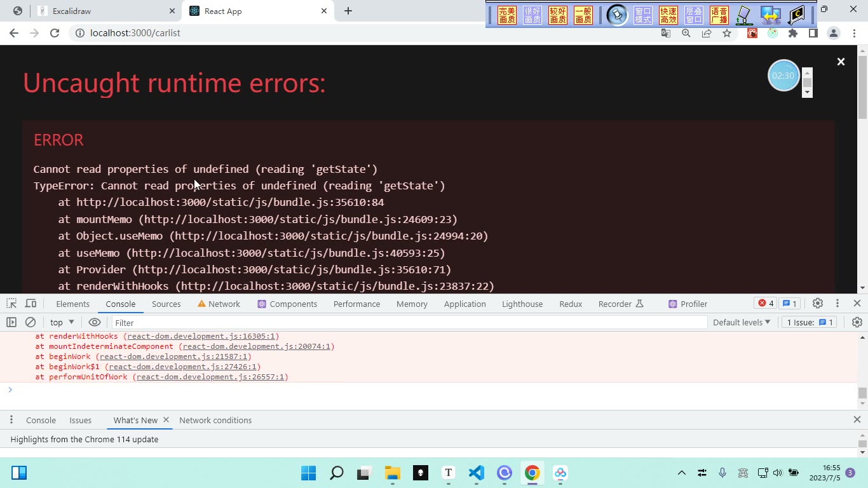
Task: Switch to the Elements tab
Action: 72,304
